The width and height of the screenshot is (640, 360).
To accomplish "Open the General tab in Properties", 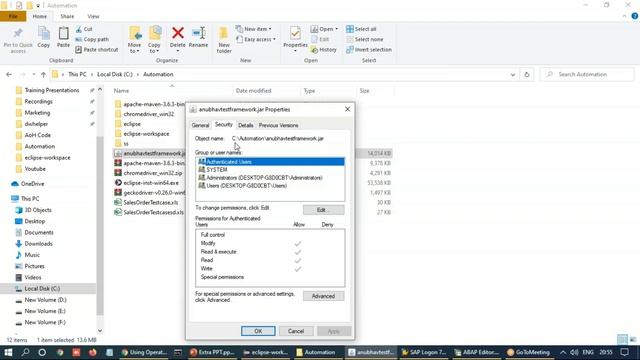I will click(200, 125).
